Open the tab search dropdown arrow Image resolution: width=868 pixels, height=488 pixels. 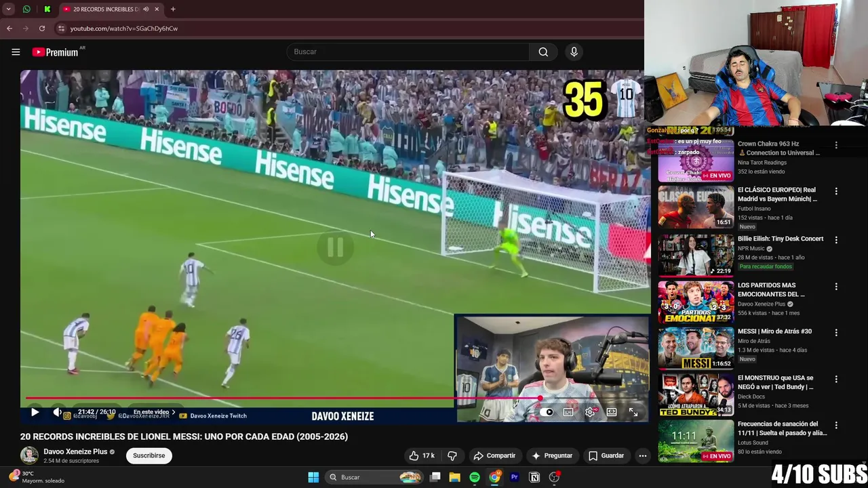click(x=9, y=9)
